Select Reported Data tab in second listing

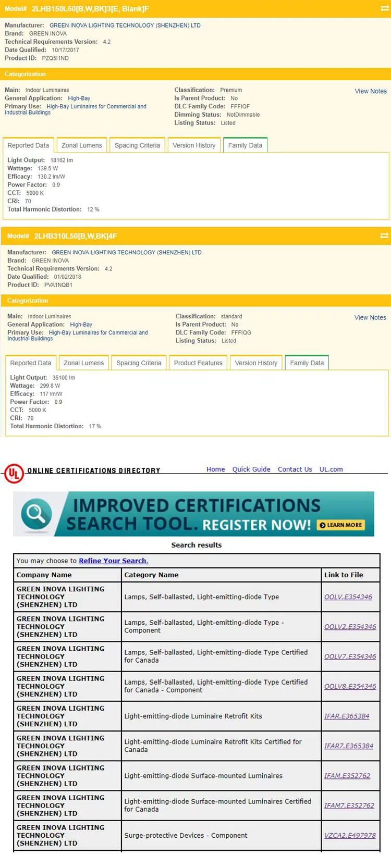[31, 363]
